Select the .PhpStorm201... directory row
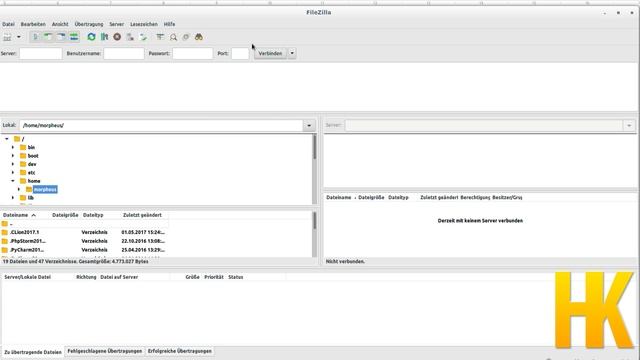The image size is (640, 360). click(84, 241)
